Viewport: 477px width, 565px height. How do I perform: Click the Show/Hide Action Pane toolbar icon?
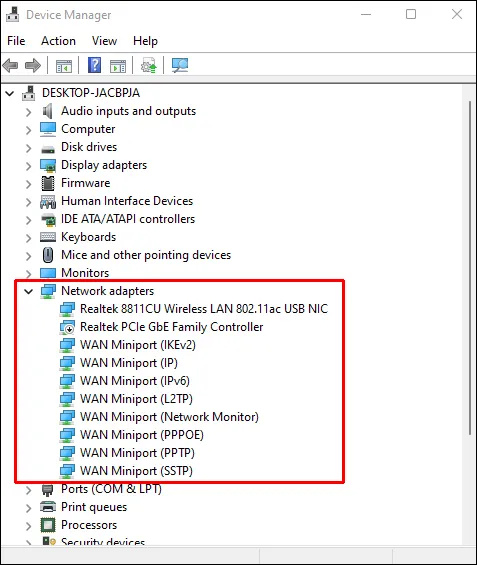click(x=118, y=66)
